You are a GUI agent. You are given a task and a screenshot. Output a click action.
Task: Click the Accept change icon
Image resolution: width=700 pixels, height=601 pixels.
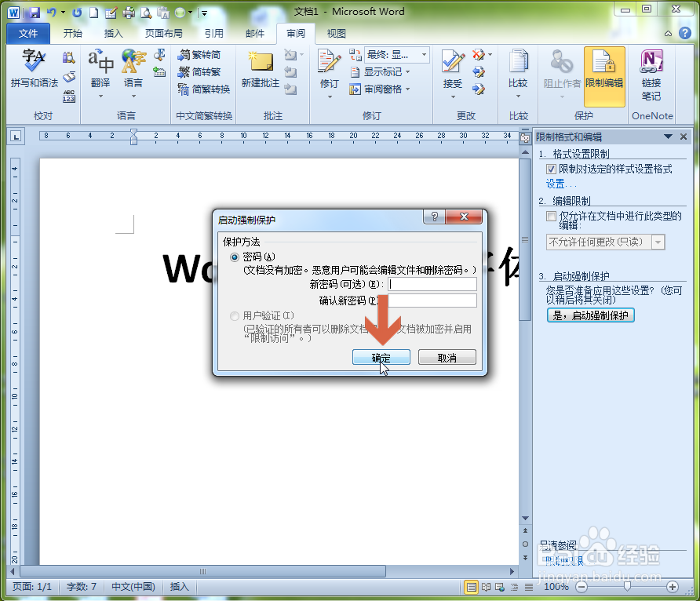pos(453,61)
